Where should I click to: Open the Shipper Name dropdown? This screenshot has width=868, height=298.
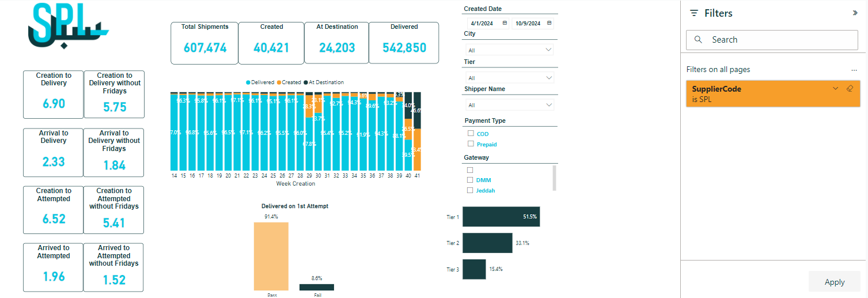[x=509, y=105]
